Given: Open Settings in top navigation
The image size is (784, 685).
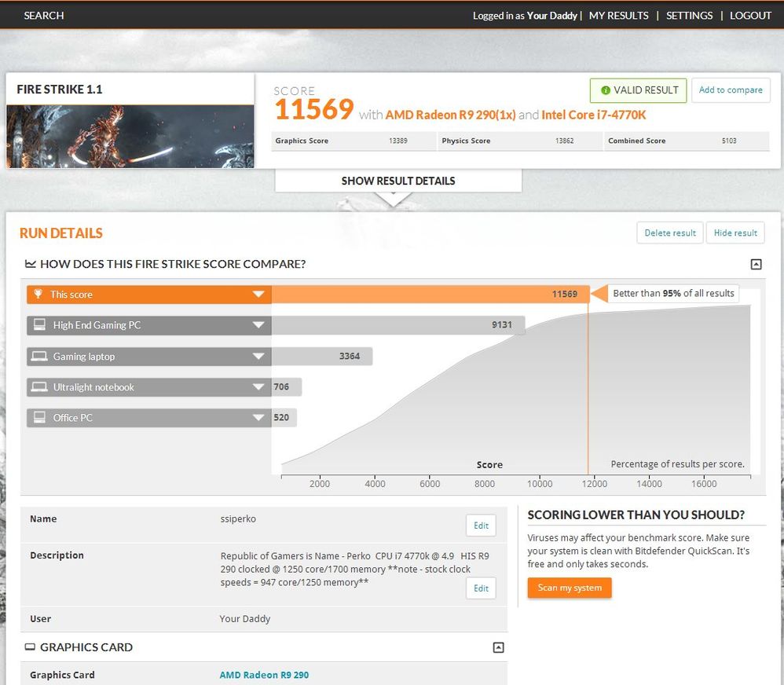Looking at the screenshot, I should (690, 16).
